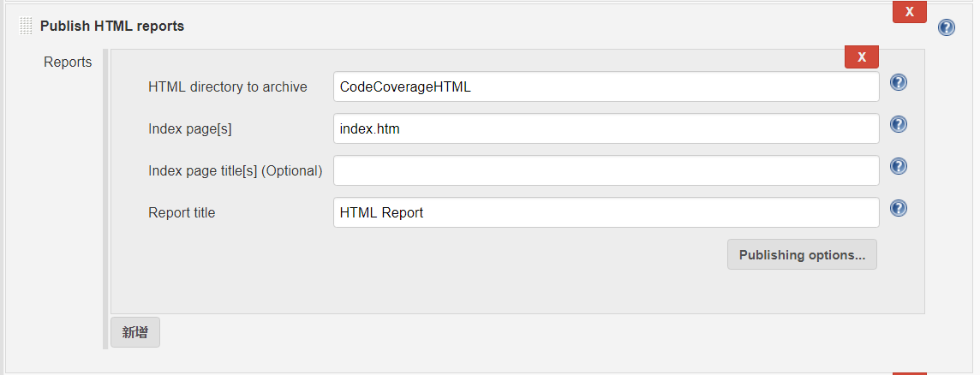Click the Report title input showing HTML Report
The height and width of the screenshot is (375, 980).
click(x=607, y=212)
